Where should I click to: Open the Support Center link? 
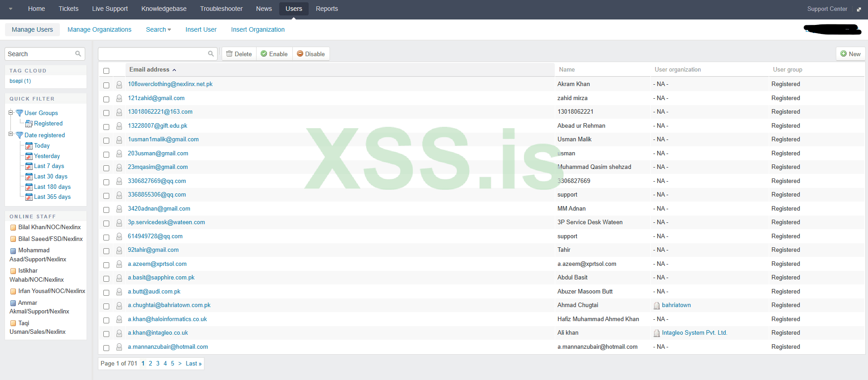[x=827, y=9]
